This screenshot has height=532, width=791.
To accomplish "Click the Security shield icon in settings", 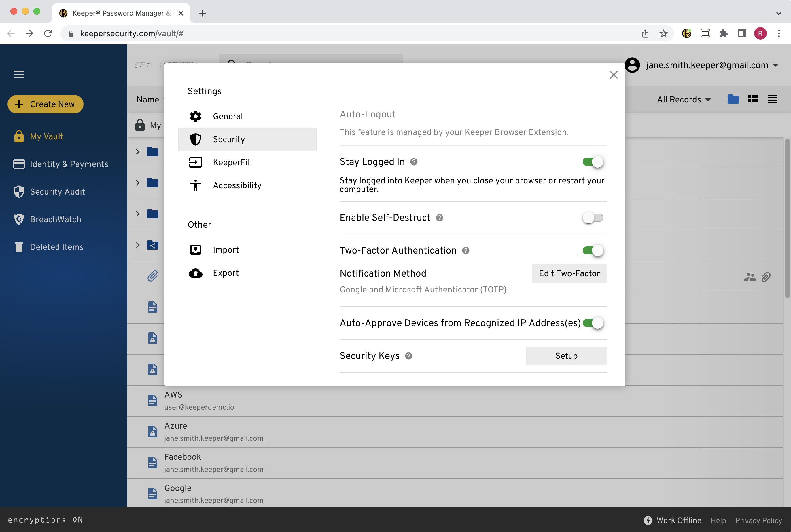I will (196, 139).
